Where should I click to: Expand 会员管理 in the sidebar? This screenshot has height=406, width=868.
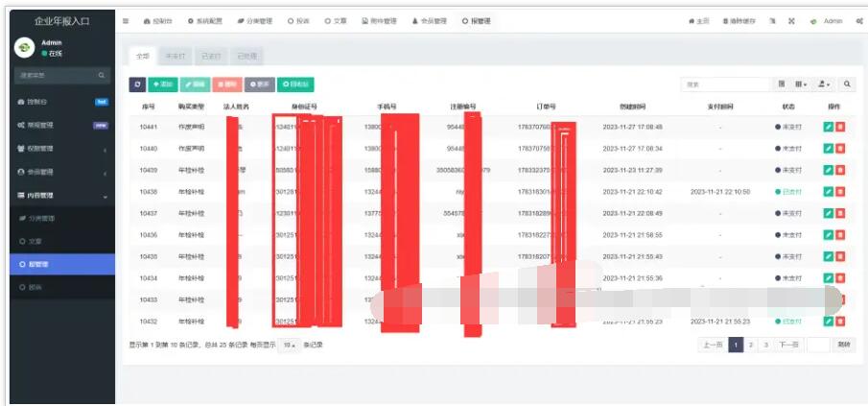tap(62, 172)
